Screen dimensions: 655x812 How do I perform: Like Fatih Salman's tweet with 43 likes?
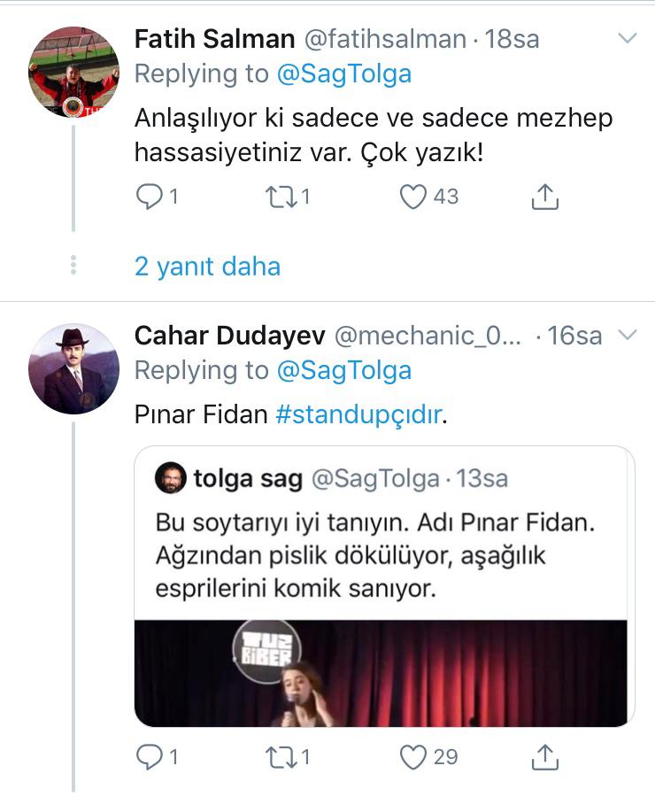pyautogui.click(x=414, y=197)
